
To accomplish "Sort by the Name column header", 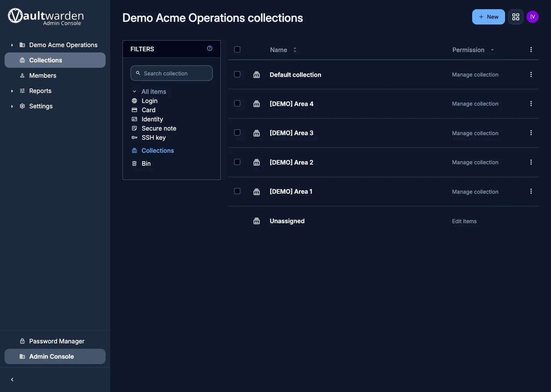I will tap(283, 50).
